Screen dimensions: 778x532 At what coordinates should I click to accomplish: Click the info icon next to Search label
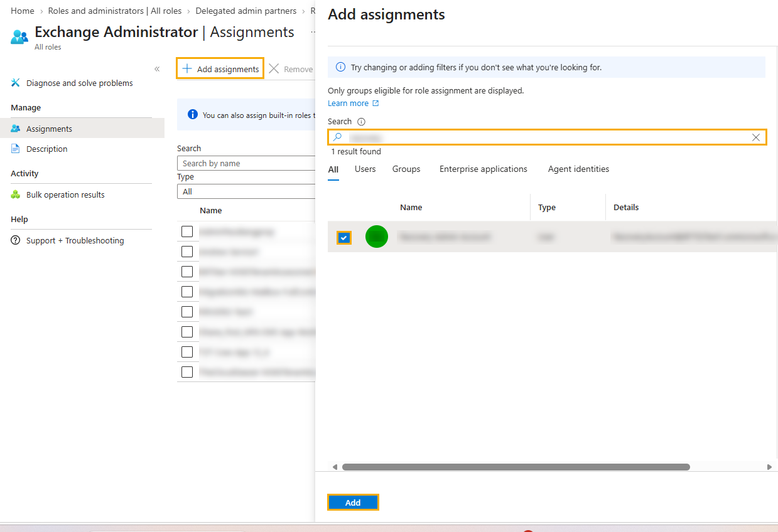(361, 122)
